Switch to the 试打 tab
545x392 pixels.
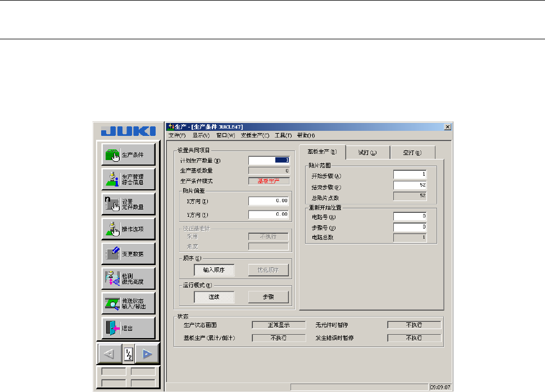click(x=367, y=153)
